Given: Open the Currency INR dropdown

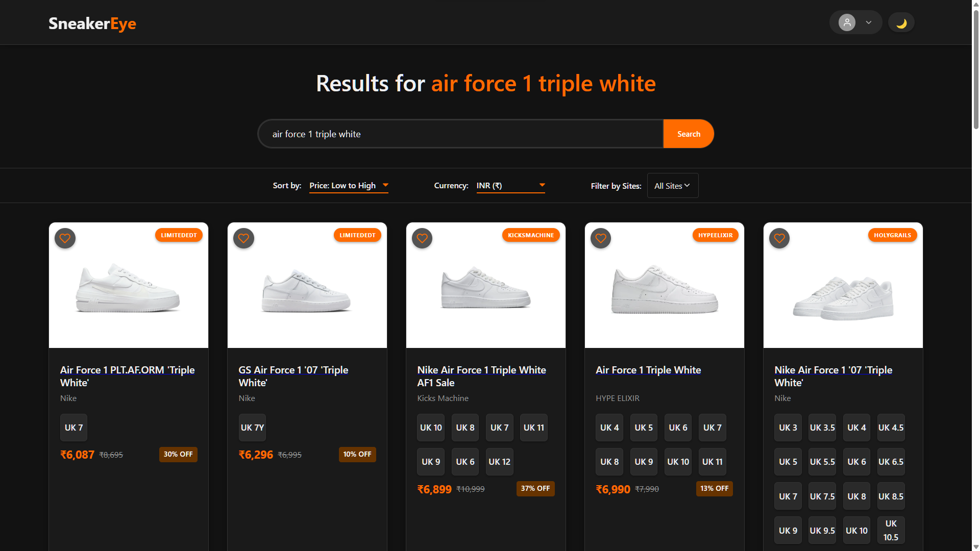Looking at the screenshot, I should click(x=510, y=186).
